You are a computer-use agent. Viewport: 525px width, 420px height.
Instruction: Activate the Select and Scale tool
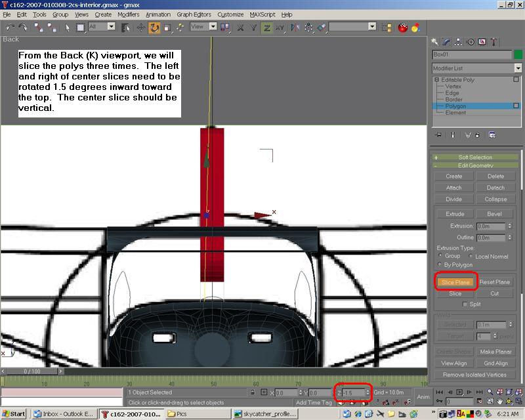(167, 28)
